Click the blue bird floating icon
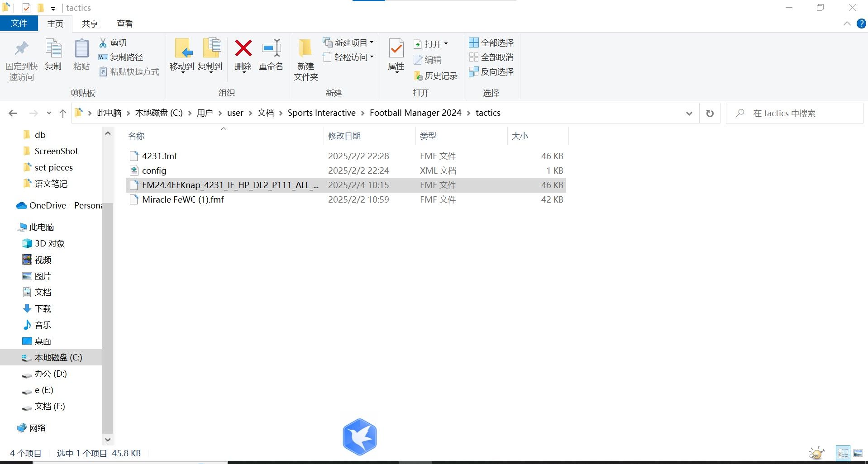The image size is (868, 464). [360, 437]
